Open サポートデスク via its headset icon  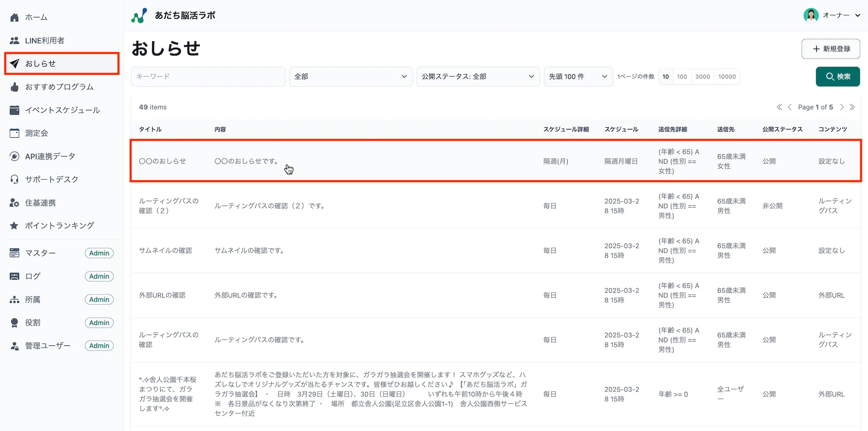pyautogui.click(x=14, y=179)
